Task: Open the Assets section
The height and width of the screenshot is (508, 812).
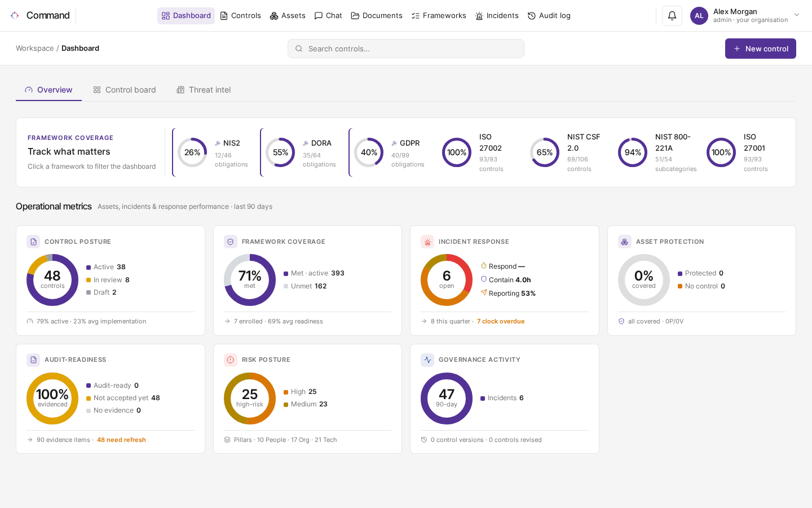Action: pos(288,16)
